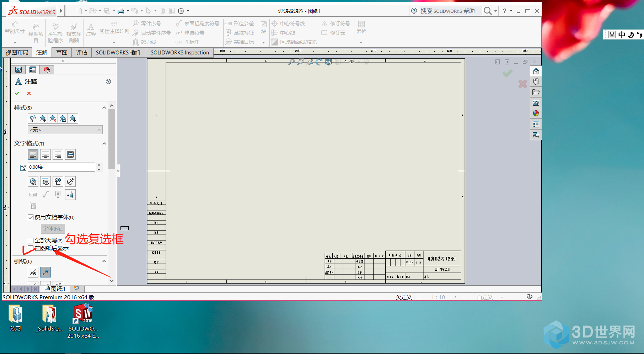Click Add Sheet icon next to 图纸1

(x=76, y=288)
